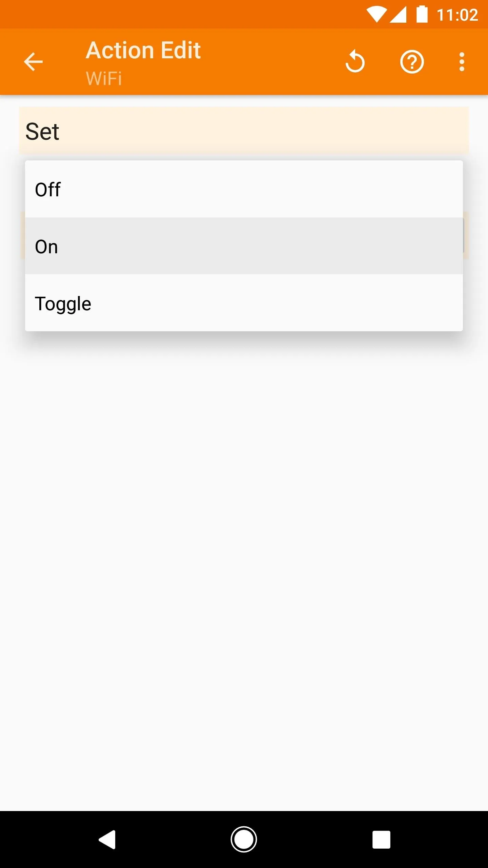
Task: Tap the Action Edit title text
Action: pyautogui.click(x=143, y=50)
